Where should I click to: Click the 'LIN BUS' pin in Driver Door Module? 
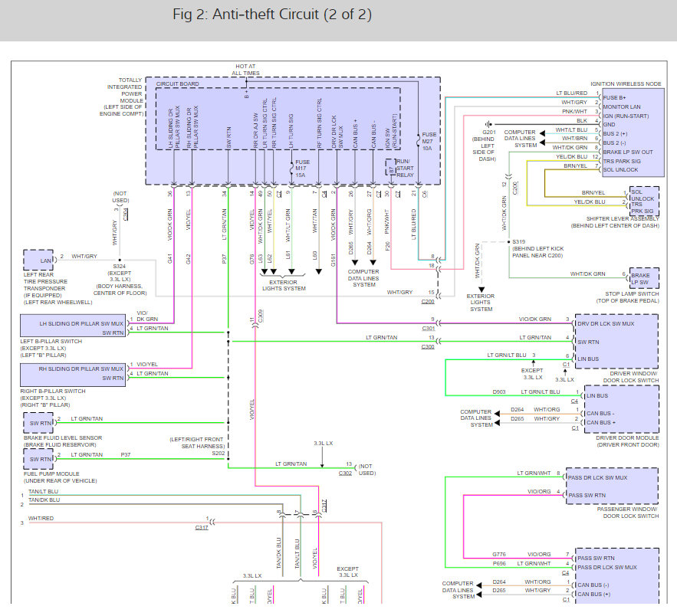[x=596, y=396]
